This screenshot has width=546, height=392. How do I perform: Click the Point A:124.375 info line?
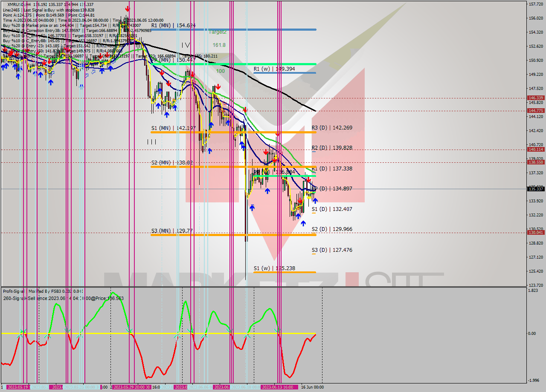point(48,15)
